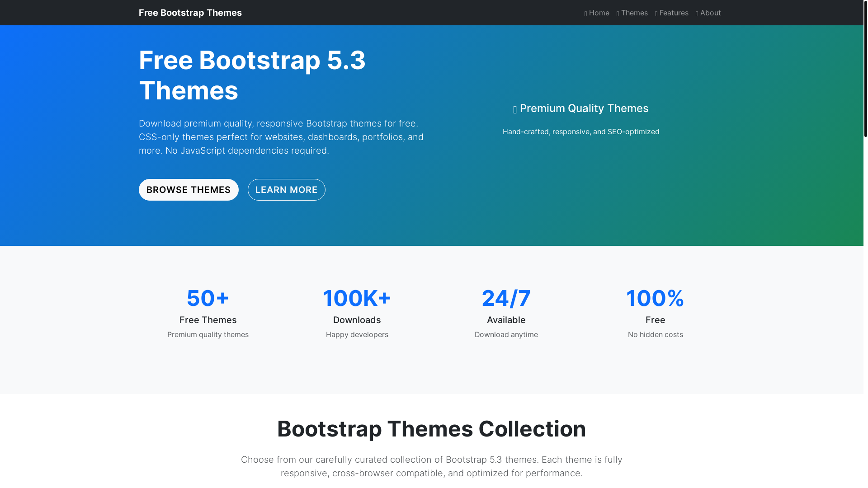Click 'Happy developers' caption
Viewport: 868px width, 488px height.
click(x=357, y=334)
